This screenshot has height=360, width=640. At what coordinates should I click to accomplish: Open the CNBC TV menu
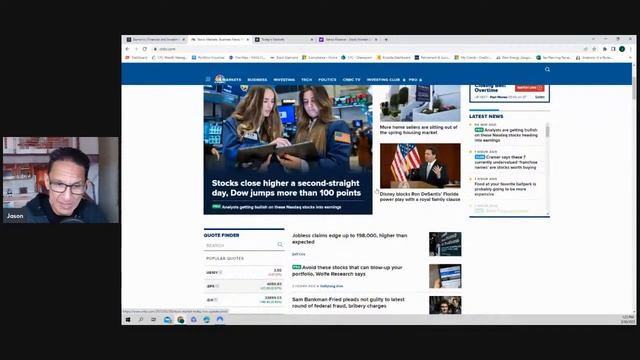(x=351, y=80)
